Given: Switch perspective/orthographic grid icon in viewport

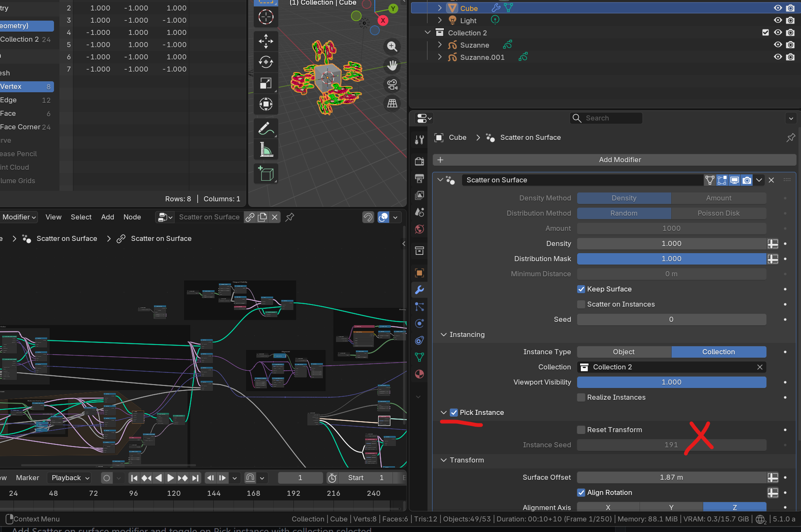Looking at the screenshot, I should [x=392, y=103].
